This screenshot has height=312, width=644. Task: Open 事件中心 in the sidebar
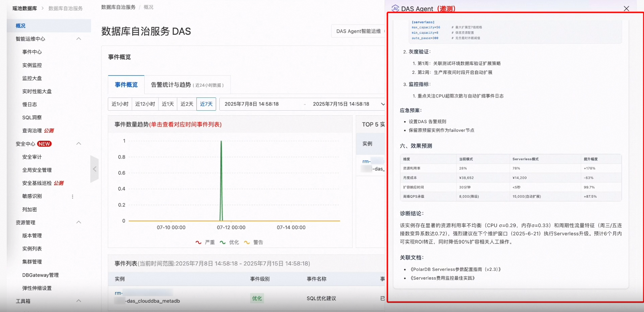pyautogui.click(x=32, y=52)
